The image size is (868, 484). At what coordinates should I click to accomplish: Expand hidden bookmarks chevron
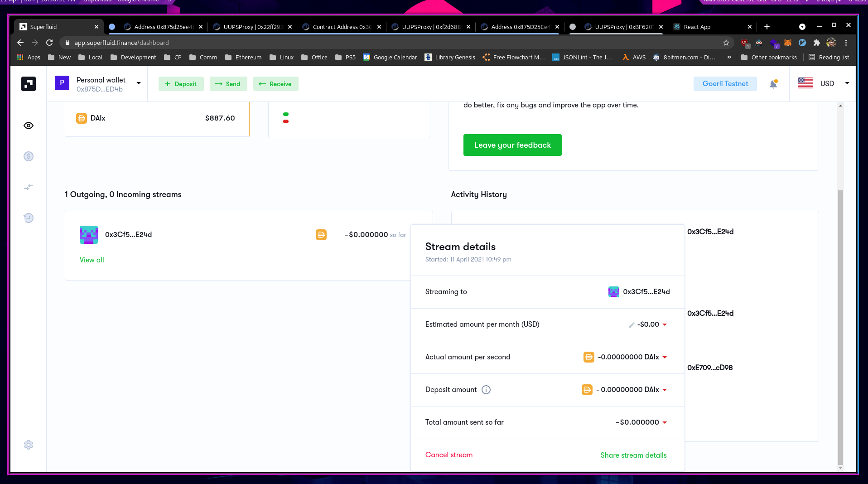click(729, 57)
